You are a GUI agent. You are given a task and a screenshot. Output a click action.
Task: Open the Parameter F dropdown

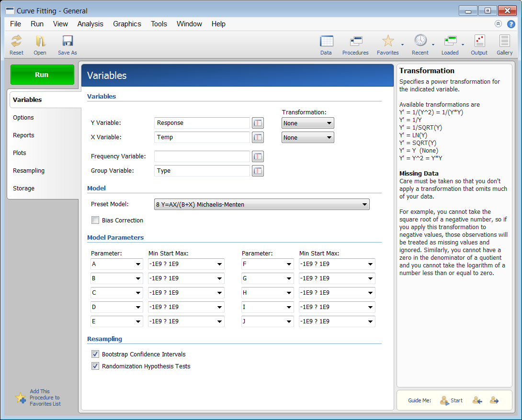pos(268,264)
